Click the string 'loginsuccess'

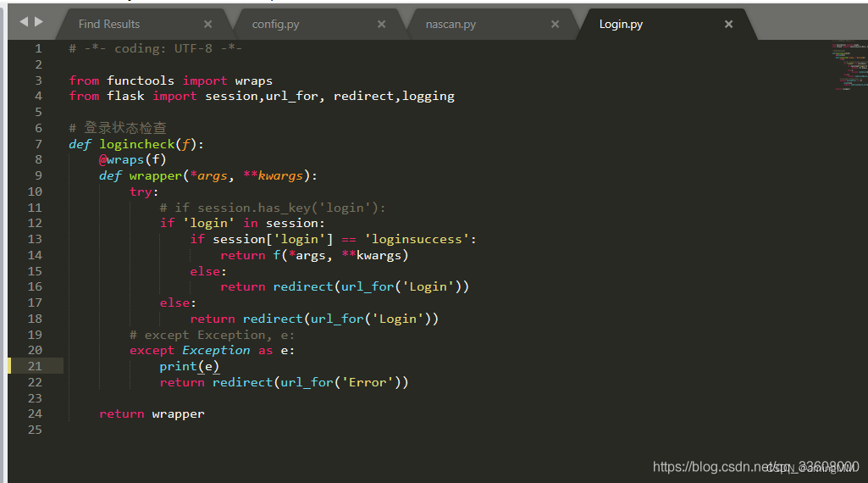(417, 239)
